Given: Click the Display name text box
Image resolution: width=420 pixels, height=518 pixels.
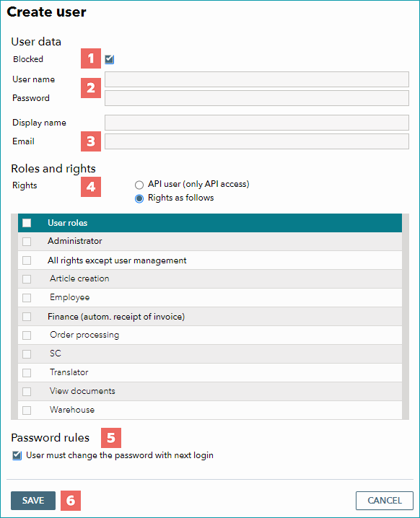Looking at the screenshot, I should point(257,123).
